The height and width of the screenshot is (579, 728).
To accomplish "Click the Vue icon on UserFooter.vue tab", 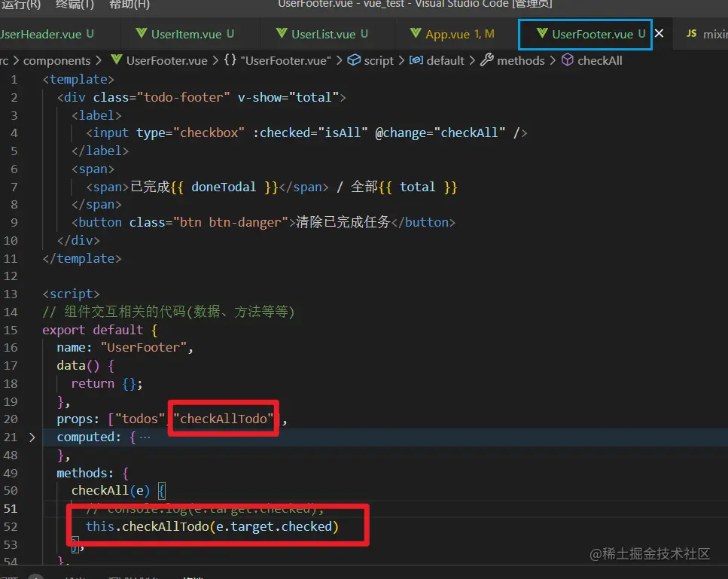I will click(x=542, y=33).
